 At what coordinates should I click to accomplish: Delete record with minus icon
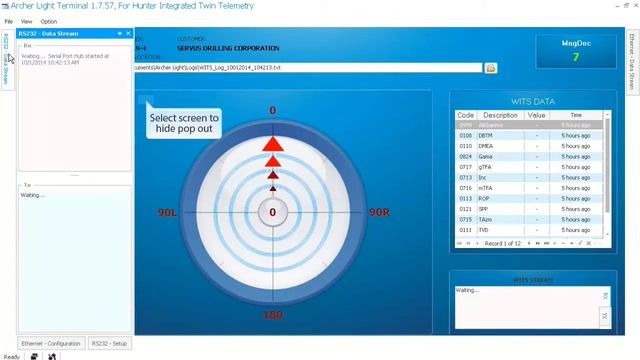tap(563, 243)
